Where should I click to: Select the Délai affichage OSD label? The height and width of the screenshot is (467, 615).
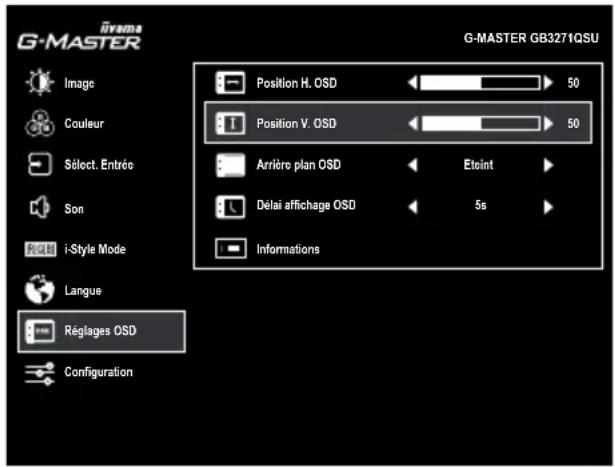point(306,205)
